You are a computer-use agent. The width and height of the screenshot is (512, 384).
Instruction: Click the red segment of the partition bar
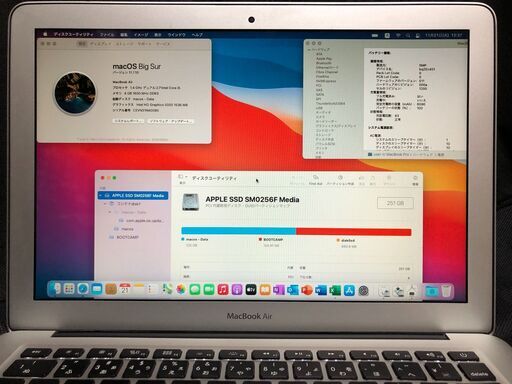354,232
